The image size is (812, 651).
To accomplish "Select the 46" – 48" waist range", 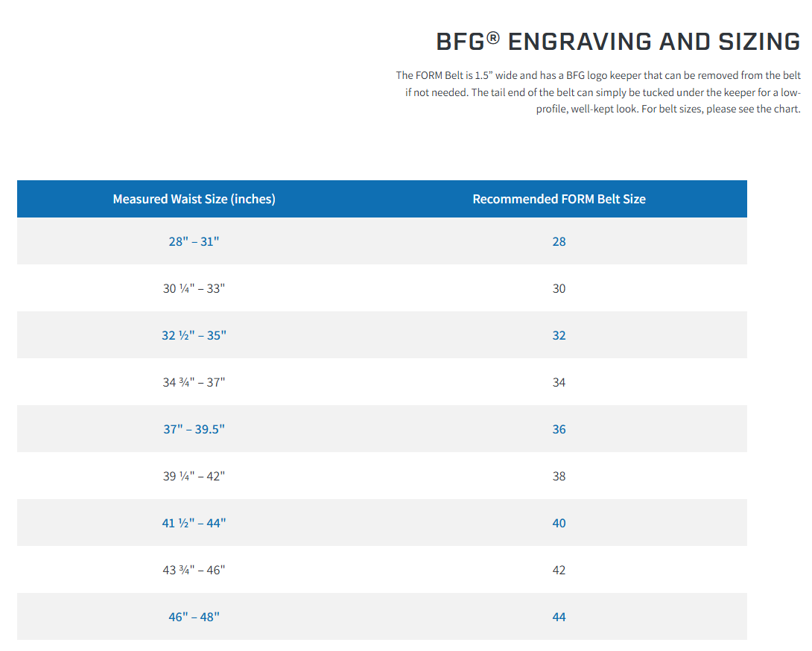I will coord(194,617).
